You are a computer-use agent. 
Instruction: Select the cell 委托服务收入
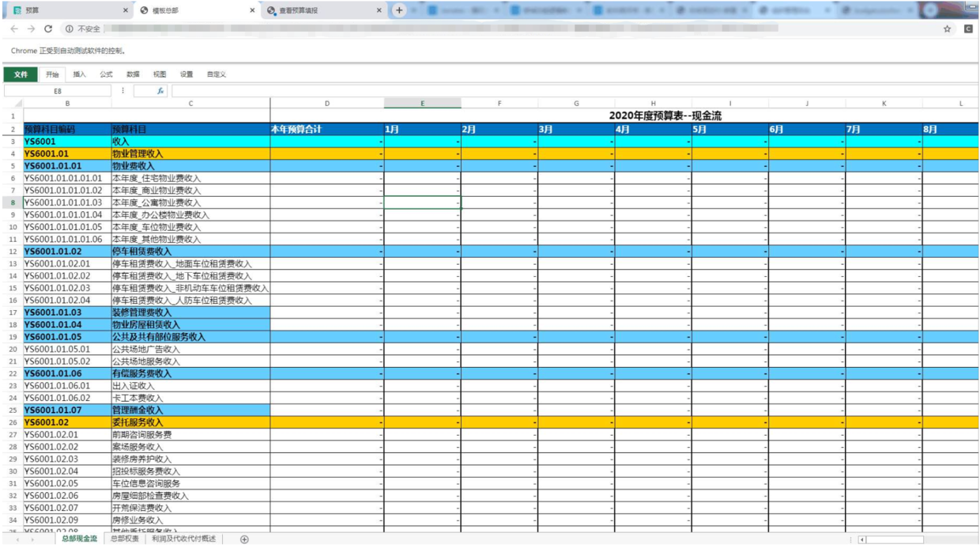[190, 422]
